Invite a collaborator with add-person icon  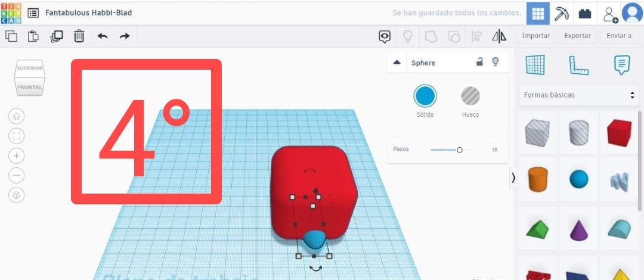(x=610, y=14)
